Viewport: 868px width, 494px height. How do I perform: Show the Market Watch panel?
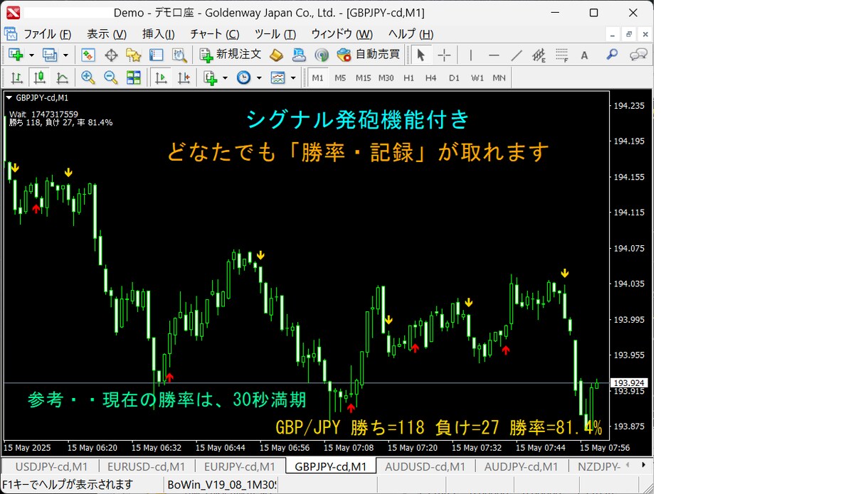(88, 55)
